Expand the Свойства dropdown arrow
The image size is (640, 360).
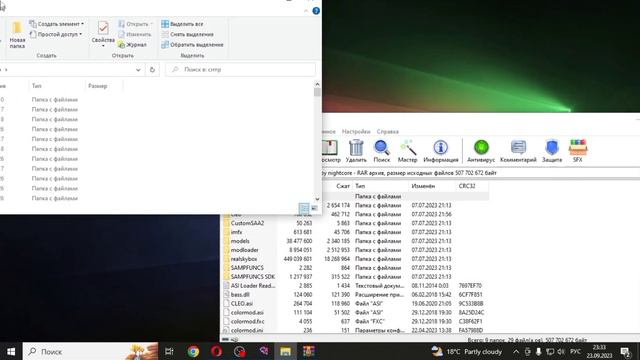103,46
